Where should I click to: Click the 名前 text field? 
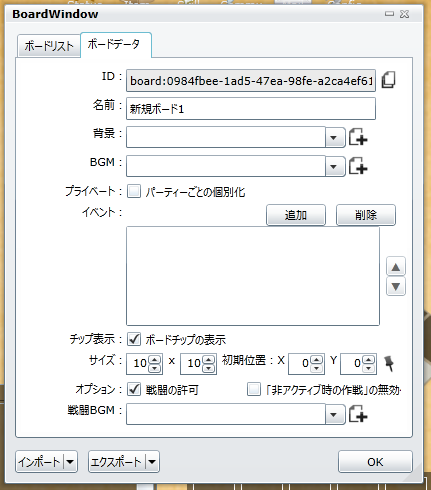pyautogui.click(x=251, y=109)
